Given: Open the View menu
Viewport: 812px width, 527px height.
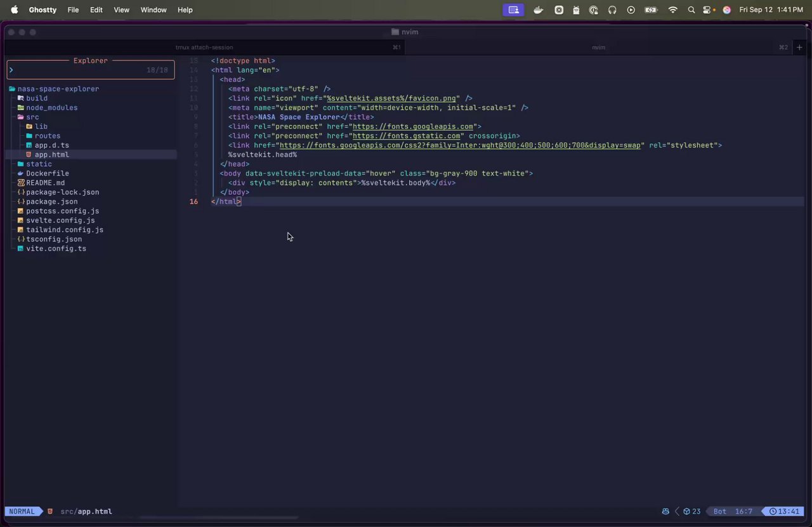Looking at the screenshot, I should 121,10.
